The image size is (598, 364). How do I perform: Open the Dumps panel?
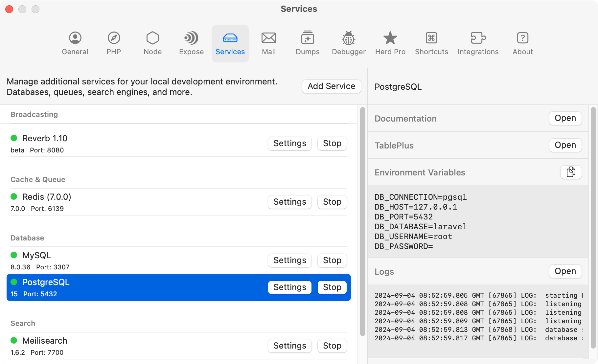coord(307,43)
